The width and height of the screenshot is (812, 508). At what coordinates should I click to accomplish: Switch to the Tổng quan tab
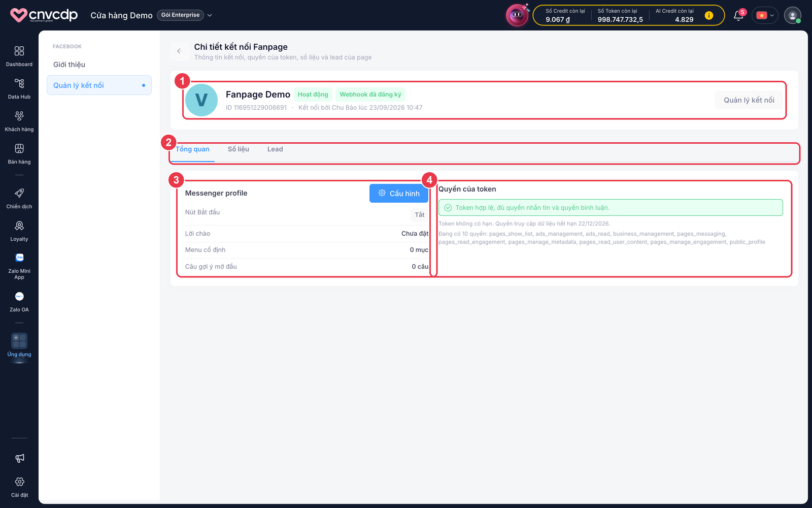click(192, 149)
